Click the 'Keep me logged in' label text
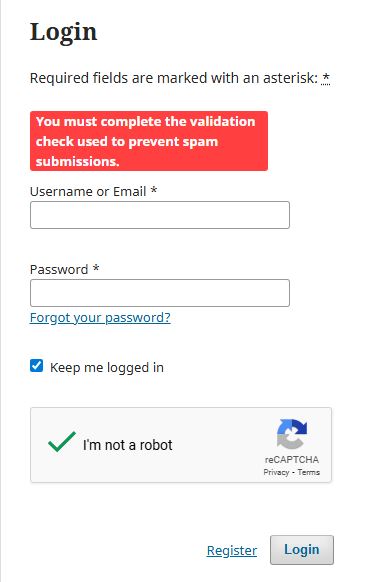This screenshot has width=385, height=582. coord(107,367)
